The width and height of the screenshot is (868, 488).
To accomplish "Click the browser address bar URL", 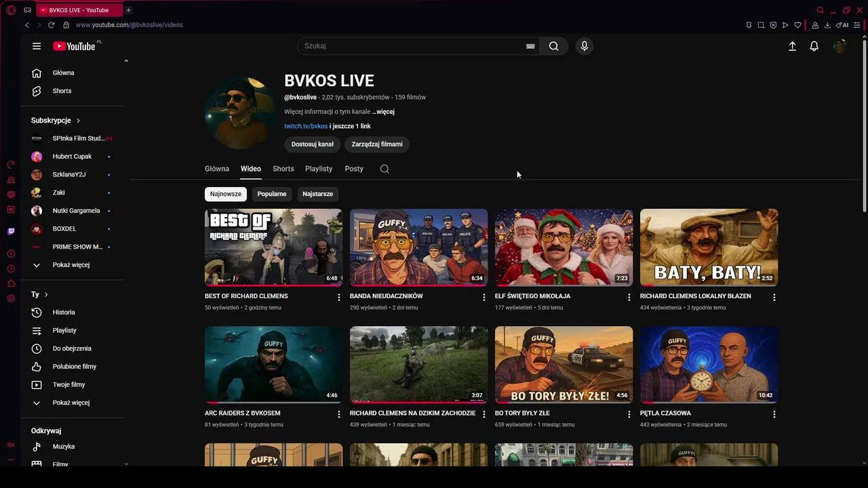I will click(x=129, y=25).
